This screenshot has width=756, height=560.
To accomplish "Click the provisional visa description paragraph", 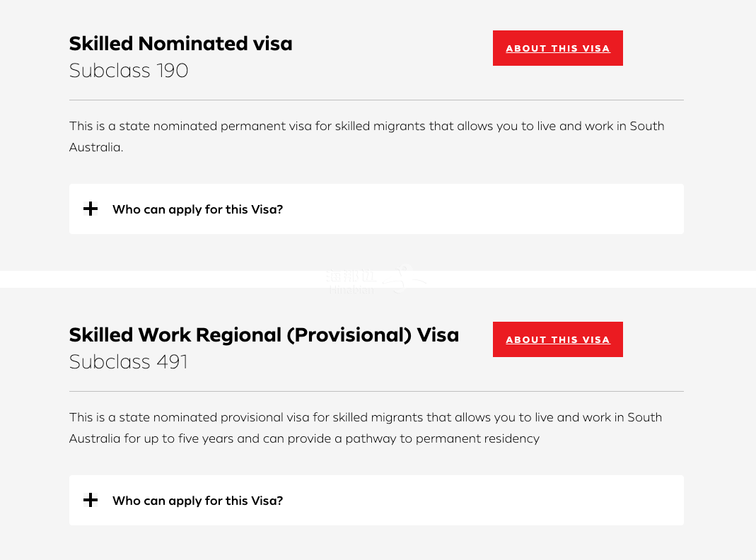I will [365, 428].
